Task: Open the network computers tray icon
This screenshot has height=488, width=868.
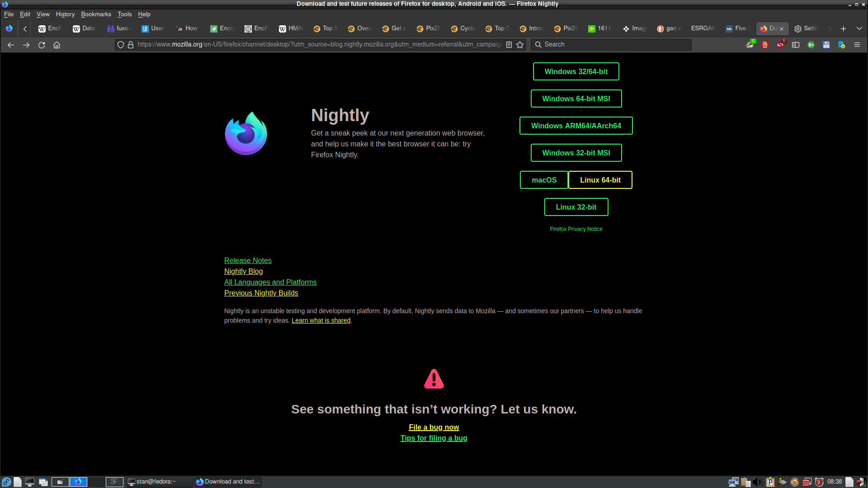Action: click(734, 482)
